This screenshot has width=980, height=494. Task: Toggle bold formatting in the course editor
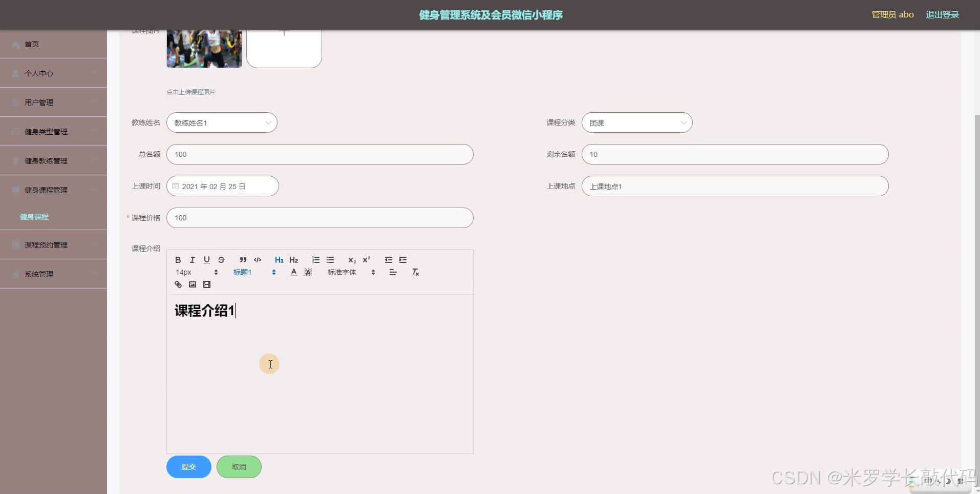tap(178, 260)
